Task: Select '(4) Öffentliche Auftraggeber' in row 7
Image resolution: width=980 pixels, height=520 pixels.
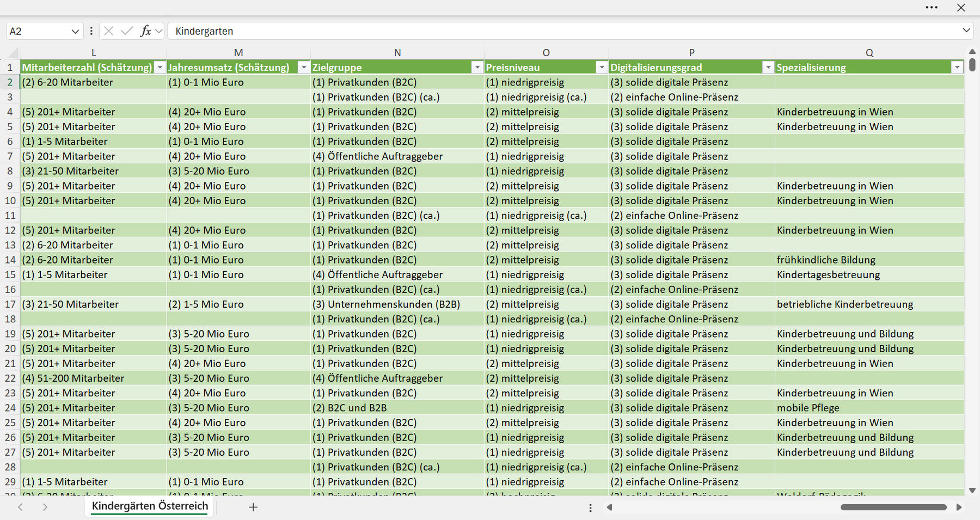Action: (397, 156)
